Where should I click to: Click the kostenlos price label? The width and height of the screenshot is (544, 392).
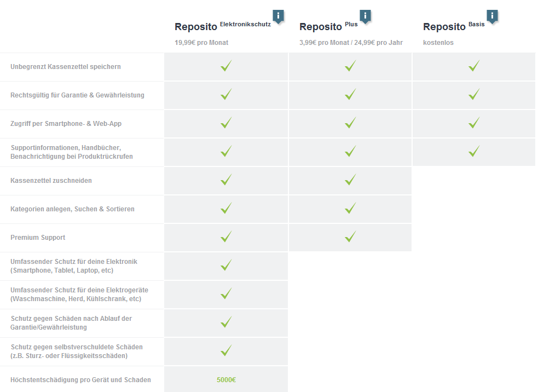(438, 43)
